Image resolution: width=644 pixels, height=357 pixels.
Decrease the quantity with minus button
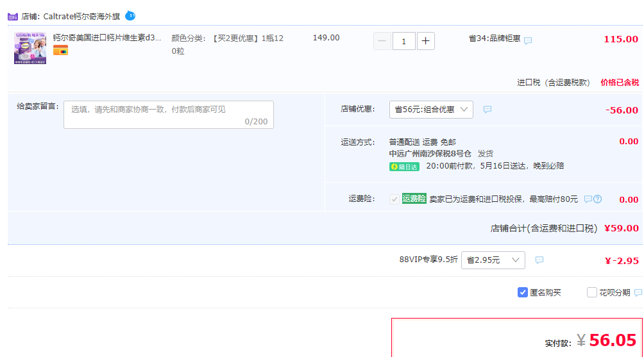click(382, 41)
